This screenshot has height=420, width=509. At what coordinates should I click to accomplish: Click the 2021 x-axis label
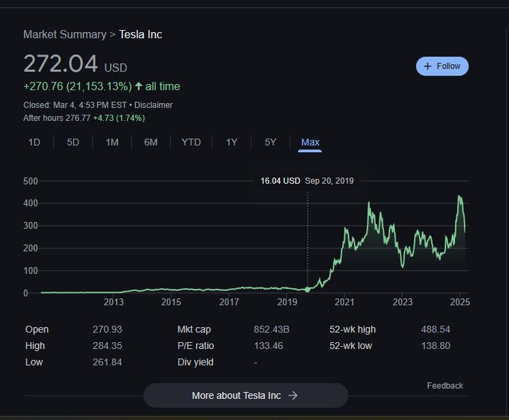(344, 302)
